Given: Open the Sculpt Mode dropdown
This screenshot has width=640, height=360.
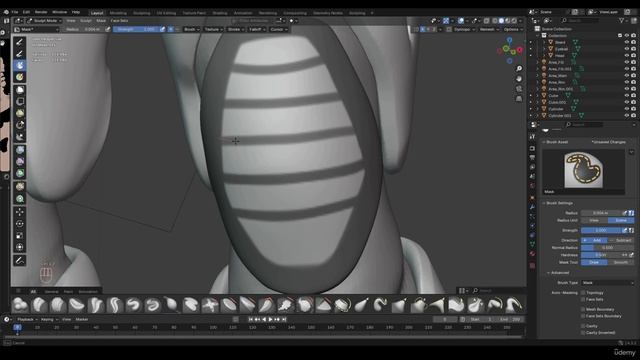Looking at the screenshot, I should [x=44, y=20].
